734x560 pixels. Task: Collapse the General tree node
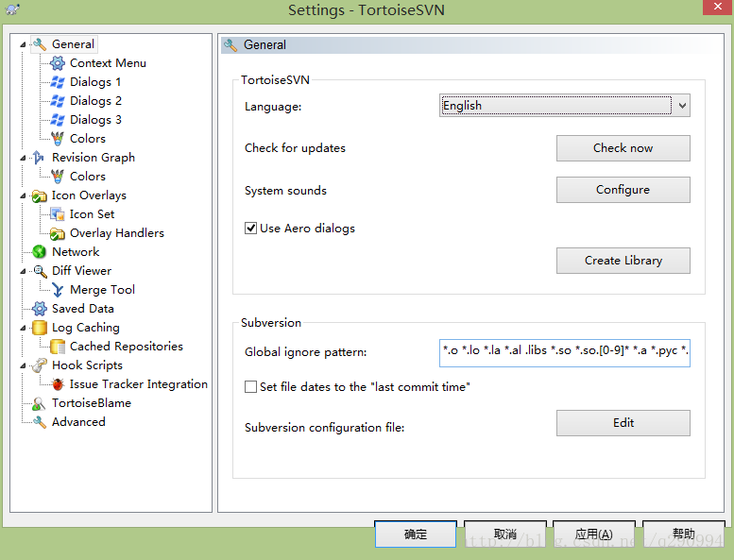[23, 45]
